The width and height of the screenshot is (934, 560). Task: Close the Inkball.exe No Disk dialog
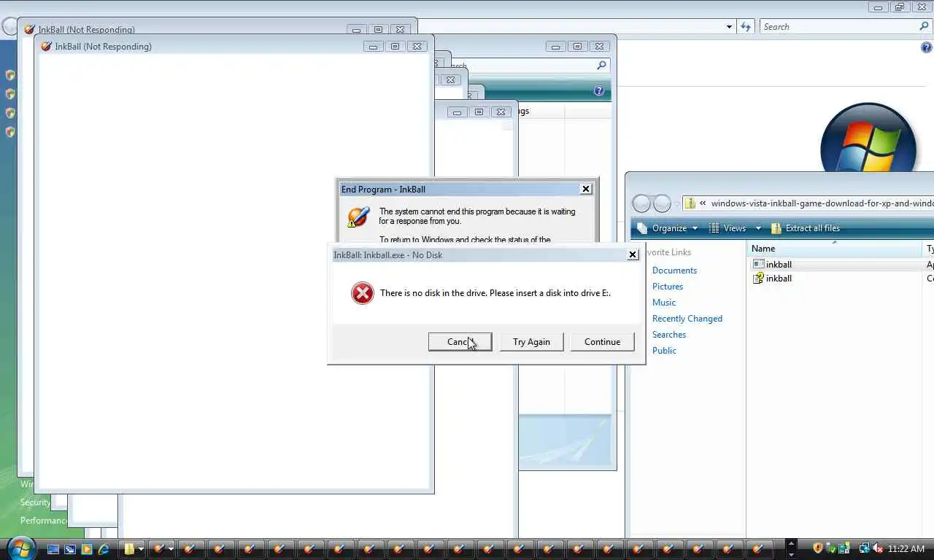pos(633,254)
